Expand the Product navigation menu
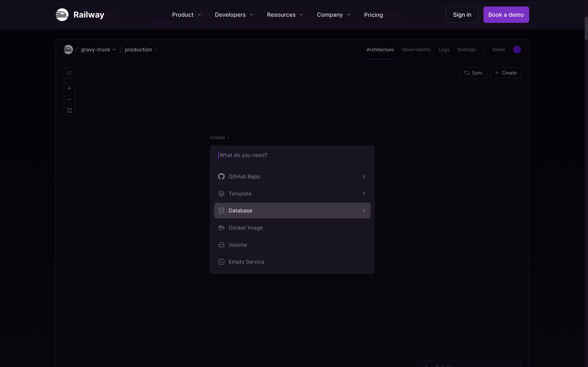 pos(186,15)
